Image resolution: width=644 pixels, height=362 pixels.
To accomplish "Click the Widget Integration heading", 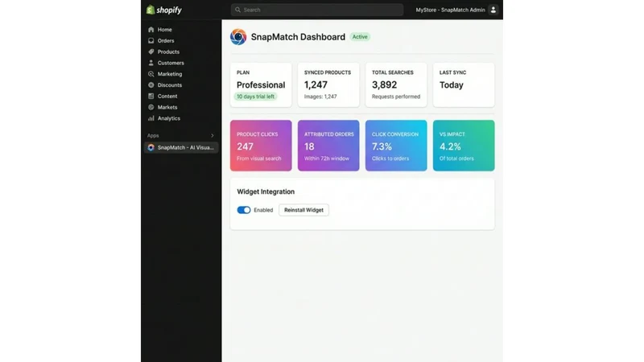I will [x=266, y=191].
